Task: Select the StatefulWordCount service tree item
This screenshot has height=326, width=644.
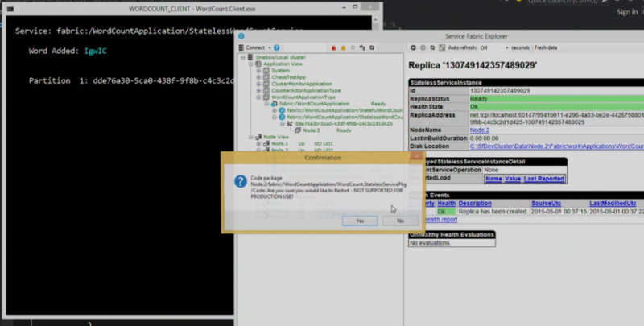Action: coord(345,110)
